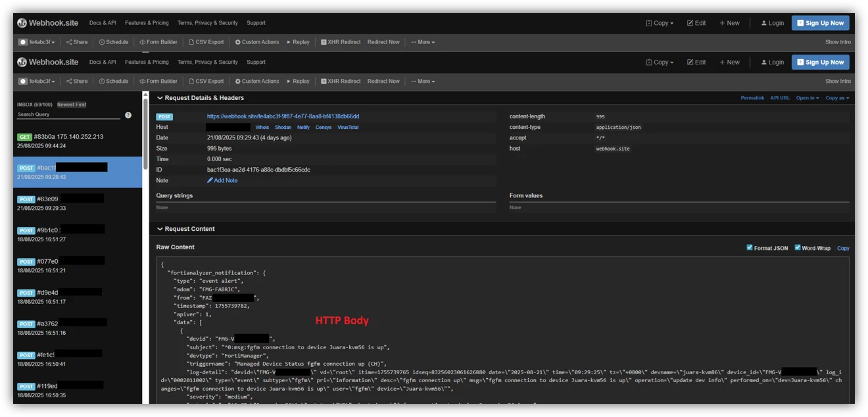The width and height of the screenshot is (868, 417).
Task: Open Docs & API in the upper header
Action: (x=103, y=23)
